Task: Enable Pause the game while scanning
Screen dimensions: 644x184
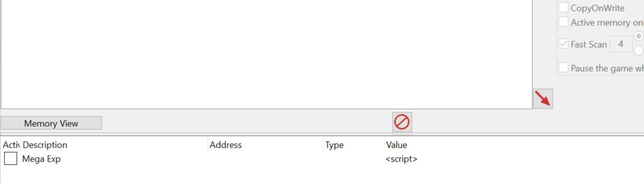Action: pyautogui.click(x=563, y=68)
